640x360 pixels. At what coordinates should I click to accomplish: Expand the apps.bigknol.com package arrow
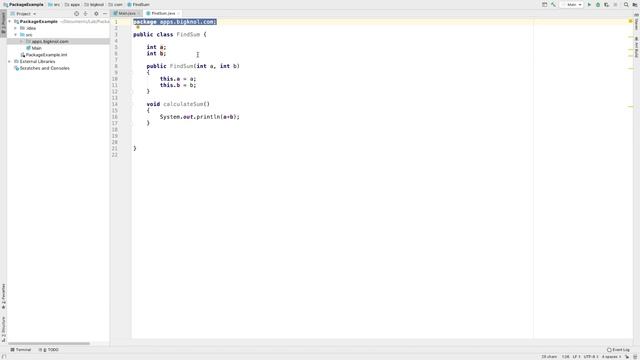click(22, 42)
